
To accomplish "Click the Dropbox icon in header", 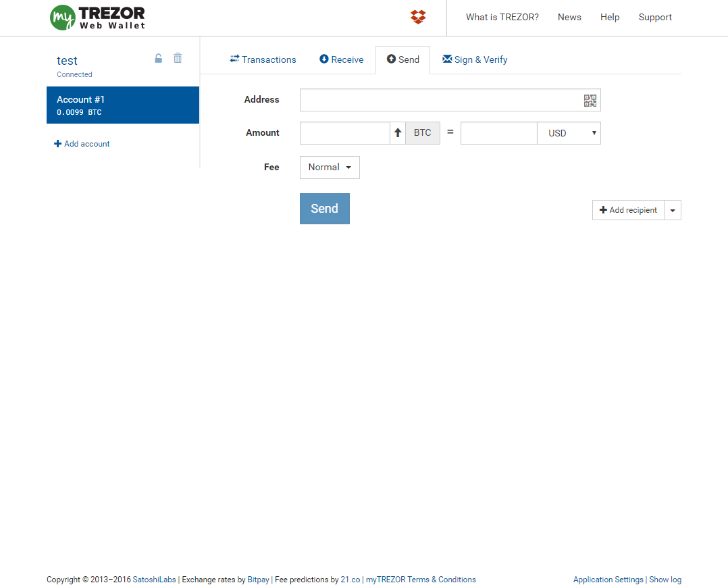I will click(x=418, y=17).
